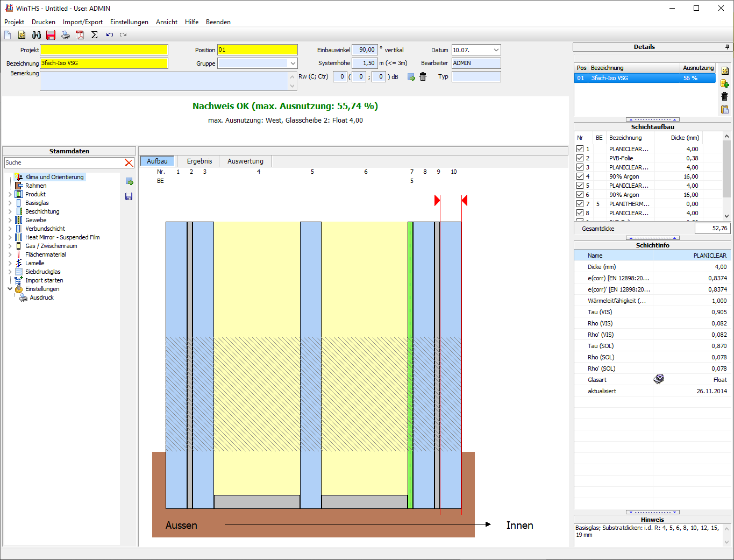Click the undo arrow icon
Screen dimensions: 734x560
click(x=110, y=35)
